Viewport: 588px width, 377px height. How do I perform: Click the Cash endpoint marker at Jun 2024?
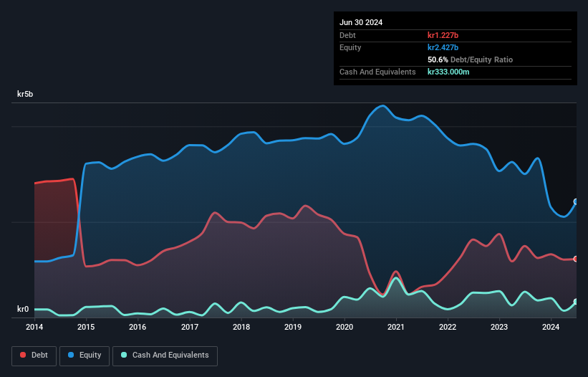(x=576, y=302)
